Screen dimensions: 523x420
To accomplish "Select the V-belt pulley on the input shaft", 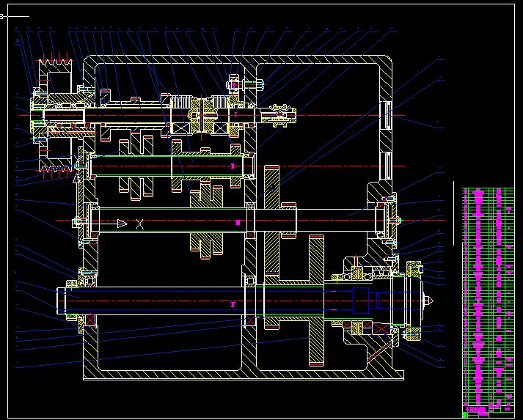I will coord(55,115).
